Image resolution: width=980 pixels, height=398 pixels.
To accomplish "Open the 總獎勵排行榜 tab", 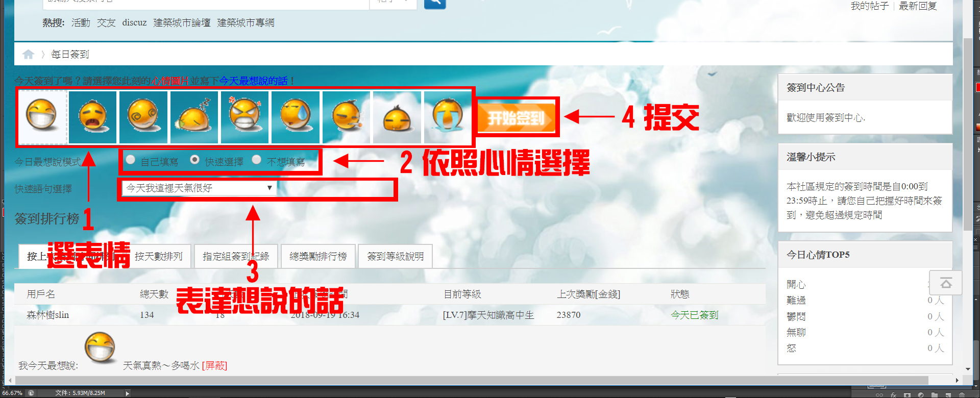I will pyautogui.click(x=318, y=256).
